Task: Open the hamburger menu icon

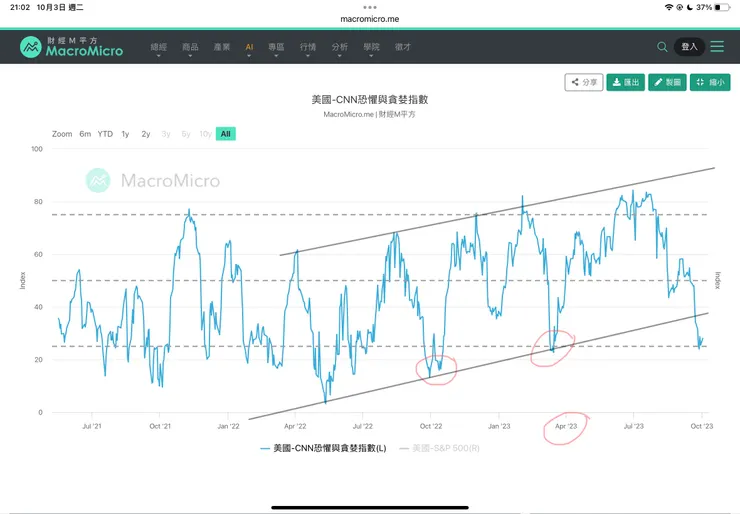Action: tap(717, 46)
